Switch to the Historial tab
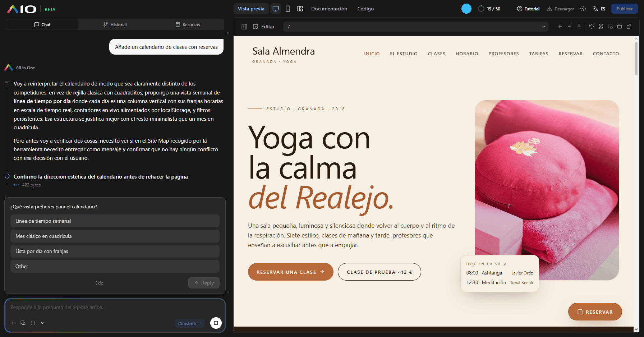This screenshot has height=337, width=644. coord(115,24)
